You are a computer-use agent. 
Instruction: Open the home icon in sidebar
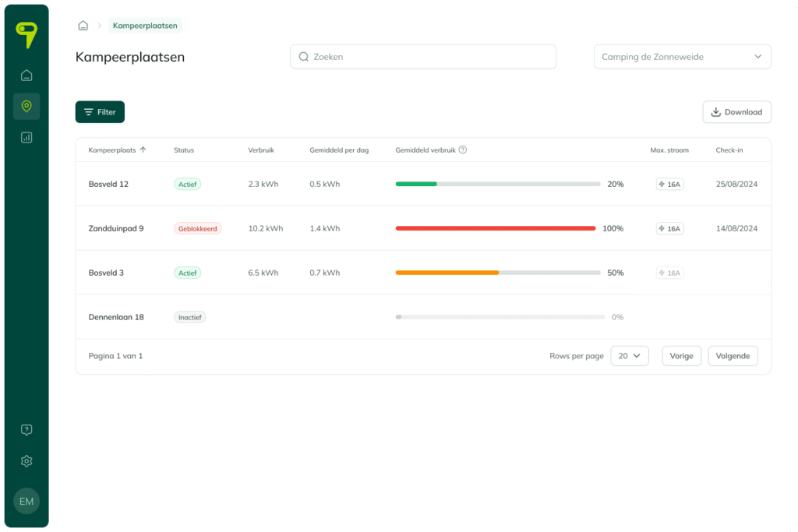(26, 76)
